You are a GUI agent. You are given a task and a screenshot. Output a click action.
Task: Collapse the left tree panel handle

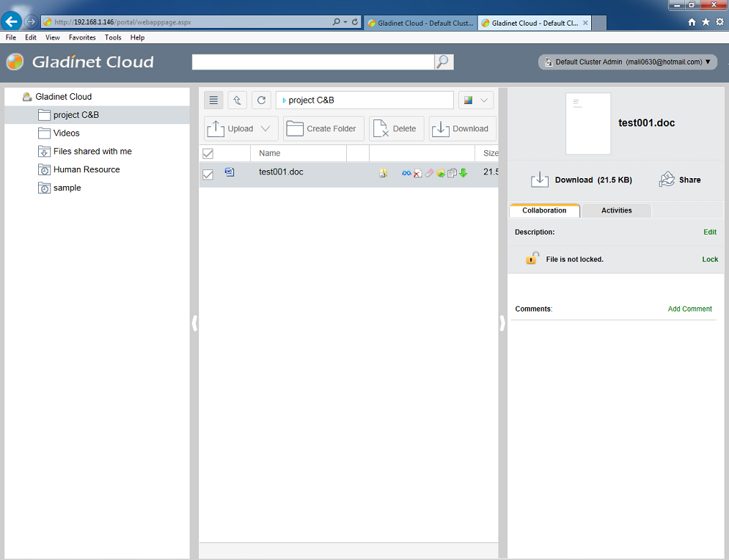tap(194, 323)
